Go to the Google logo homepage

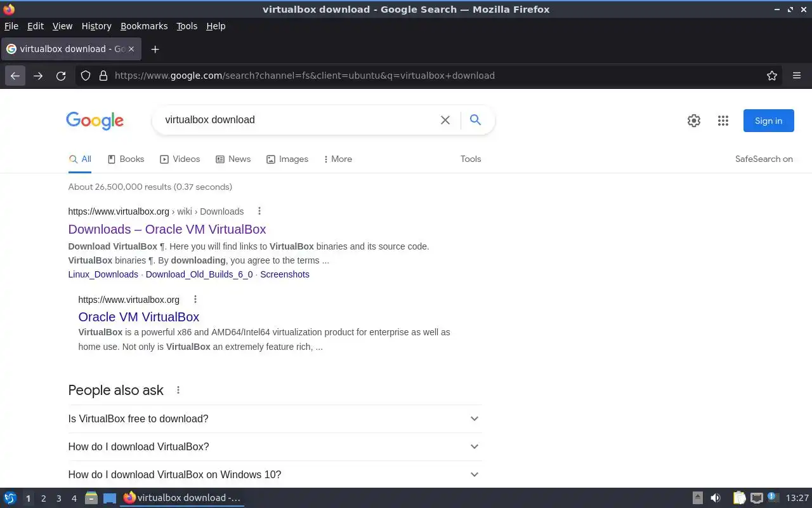(95, 121)
